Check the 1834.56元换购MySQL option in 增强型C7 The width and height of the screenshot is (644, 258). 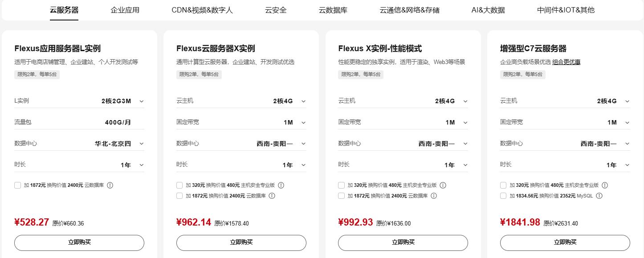[x=503, y=195]
